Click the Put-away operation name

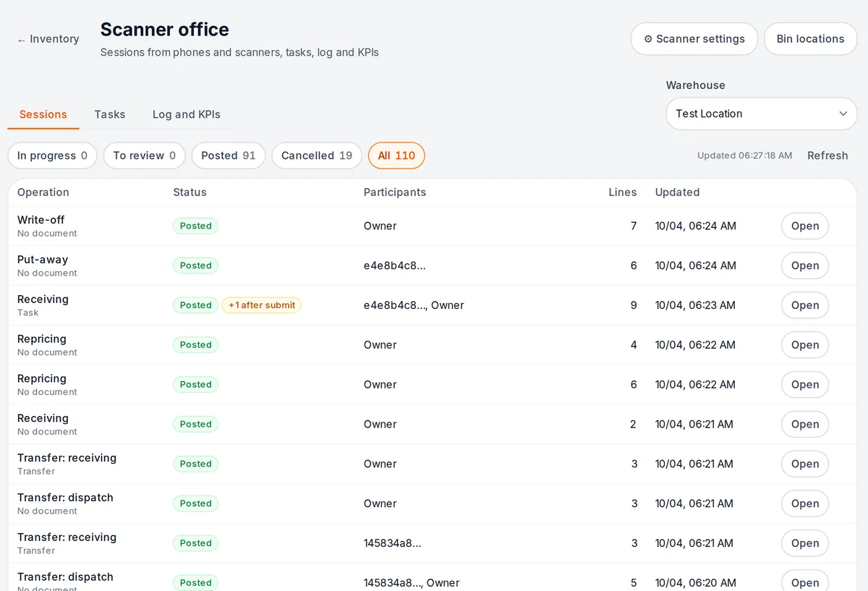pyautogui.click(x=43, y=260)
